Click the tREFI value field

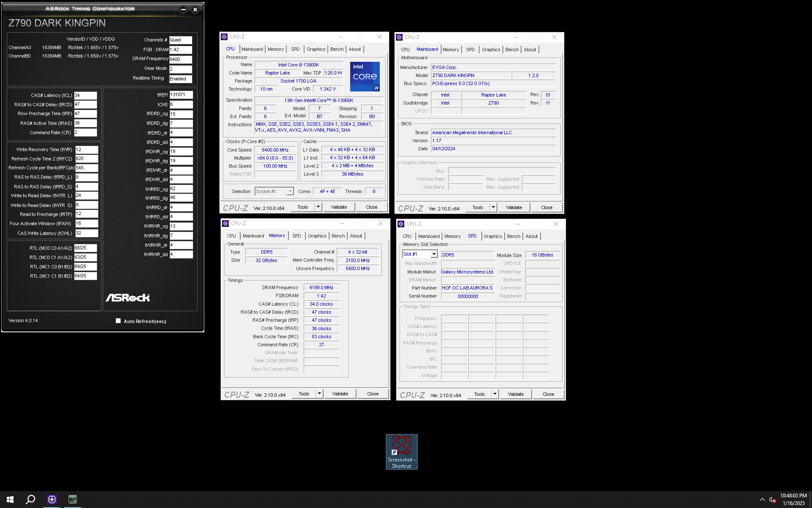[181, 95]
